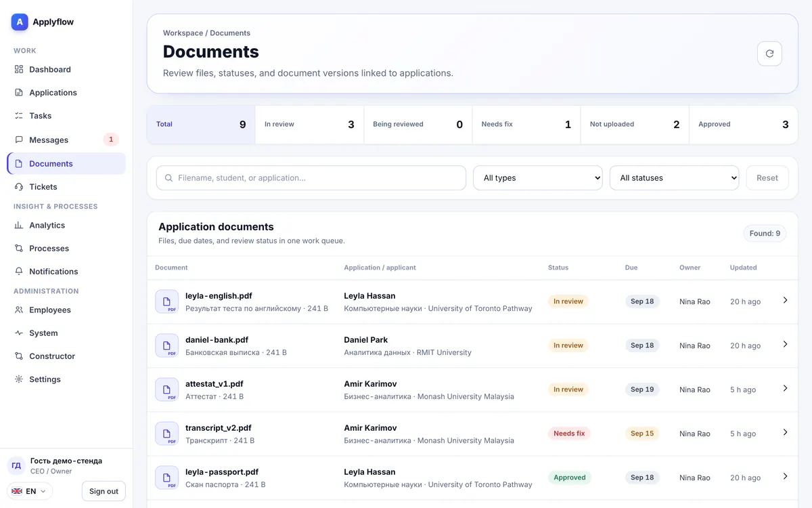Click the Analytics chart icon
Screen dimensions: 812x508
pos(19,225)
